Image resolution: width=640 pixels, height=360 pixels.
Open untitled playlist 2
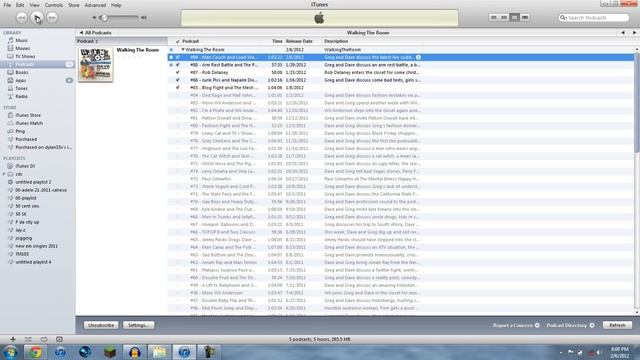click(33, 182)
